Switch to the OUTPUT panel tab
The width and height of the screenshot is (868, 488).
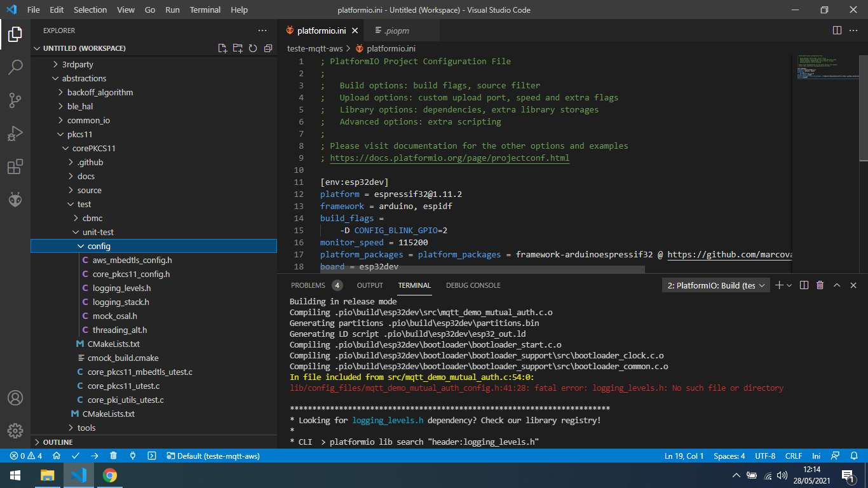tap(370, 285)
